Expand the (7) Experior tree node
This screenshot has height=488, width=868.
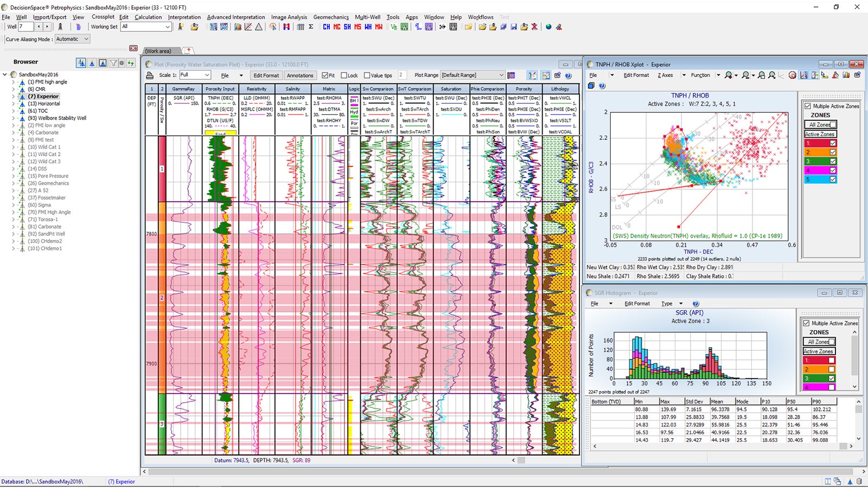[14, 97]
